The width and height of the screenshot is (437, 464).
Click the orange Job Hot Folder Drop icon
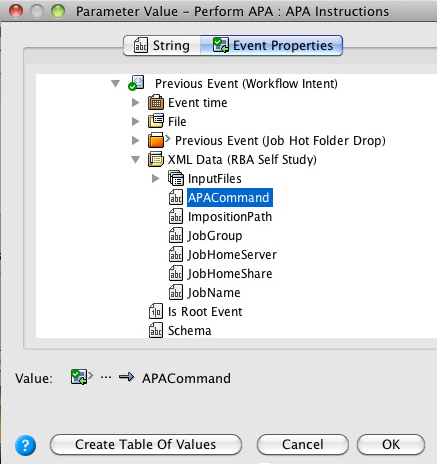(156, 140)
